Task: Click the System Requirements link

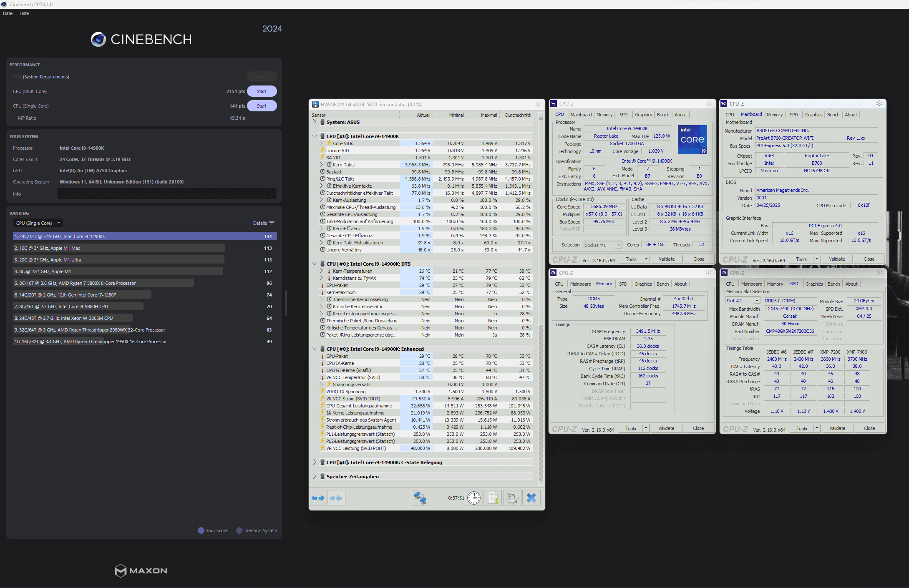Action: (x=46, y=77)
